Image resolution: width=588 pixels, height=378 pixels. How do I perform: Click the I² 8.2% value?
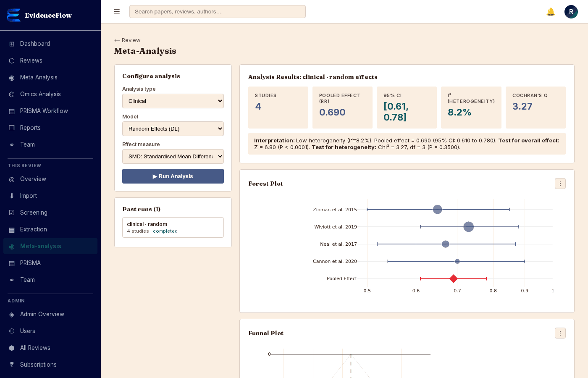pos(459,112)
